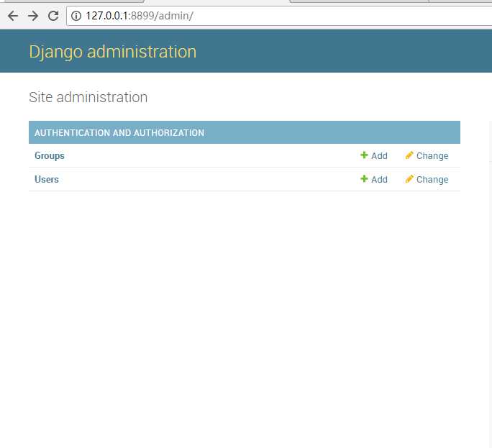This screenshot has height=448, width=492.
Task: Focus the address bar showing 127.0.0.1:8899/admin/
Action: (279, 16)
